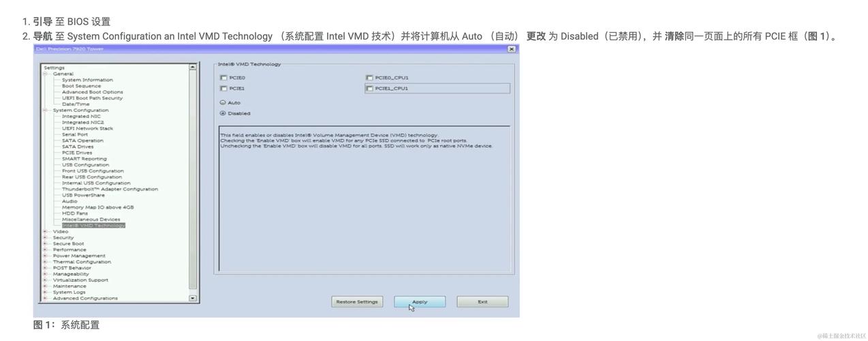
Task: Open UEFI Network Stack settings
Action: pos(87,129)
